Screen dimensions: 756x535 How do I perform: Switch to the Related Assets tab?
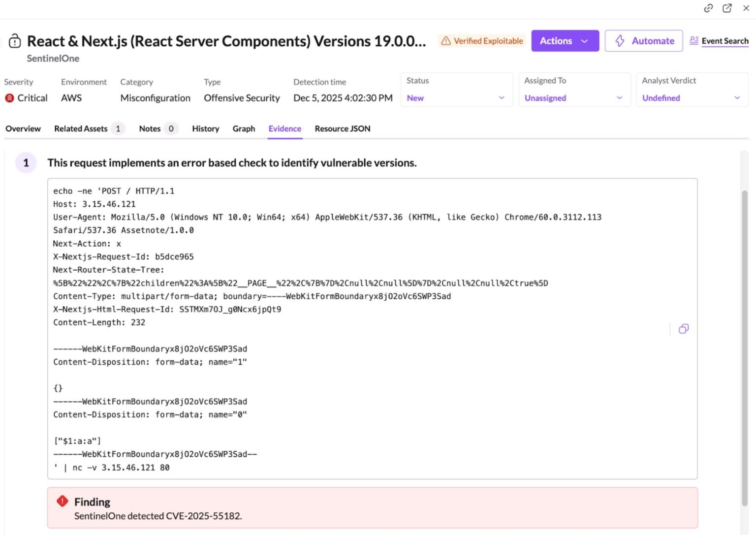[x=81, y=128]
